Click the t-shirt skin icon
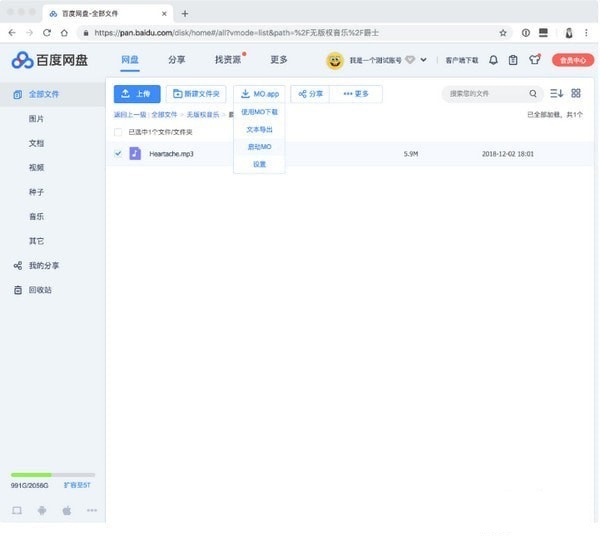This screenshot has height=542, width=600. click(x=534, y=60)
